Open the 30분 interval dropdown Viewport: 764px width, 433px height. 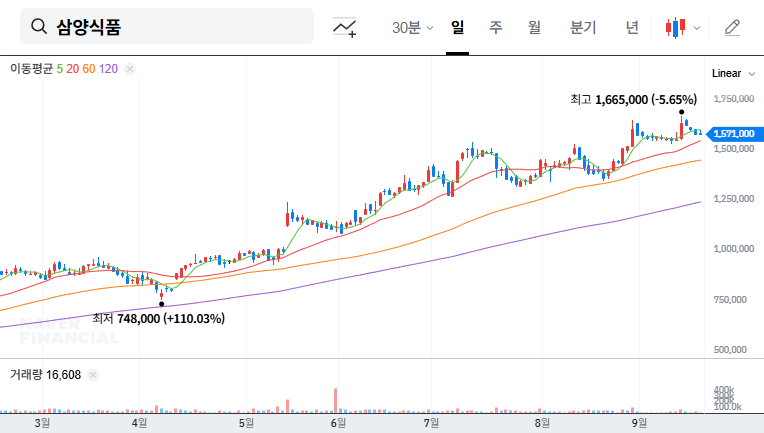[412, 27]
